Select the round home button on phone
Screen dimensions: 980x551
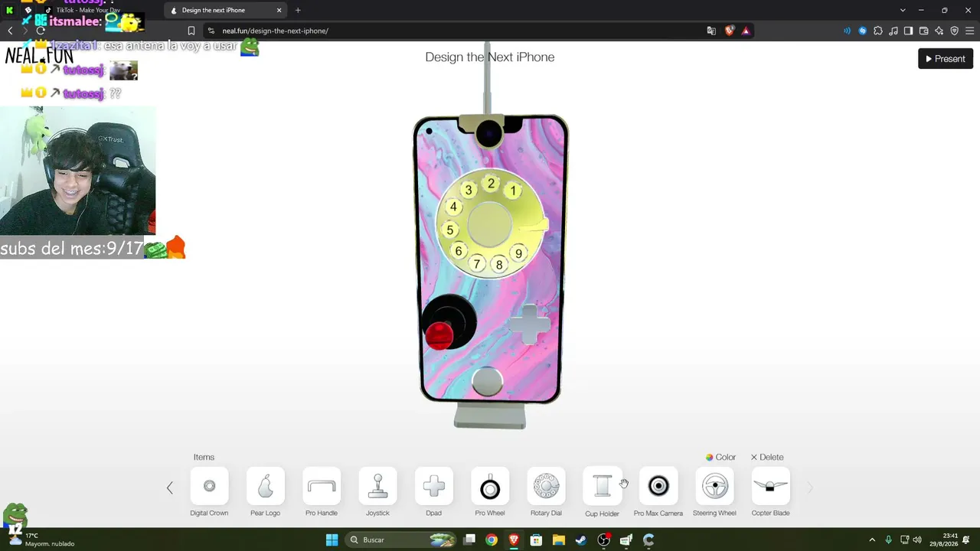coord(487,382)
